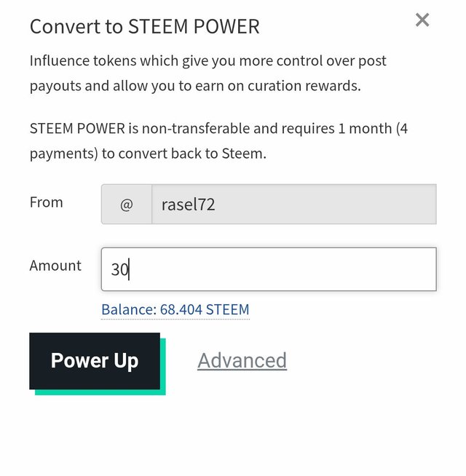This screenshot has width=466, height=476.
Task: Click the Convert to STEEM POWER heading
Action: (145, 26)
